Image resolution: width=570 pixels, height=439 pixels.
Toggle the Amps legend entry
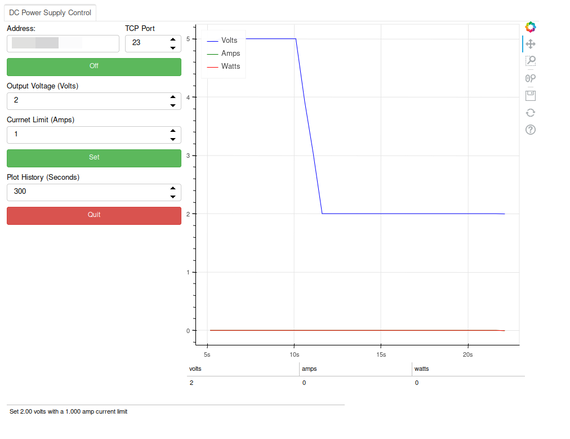pyautogui.click(x=223, y=53)
